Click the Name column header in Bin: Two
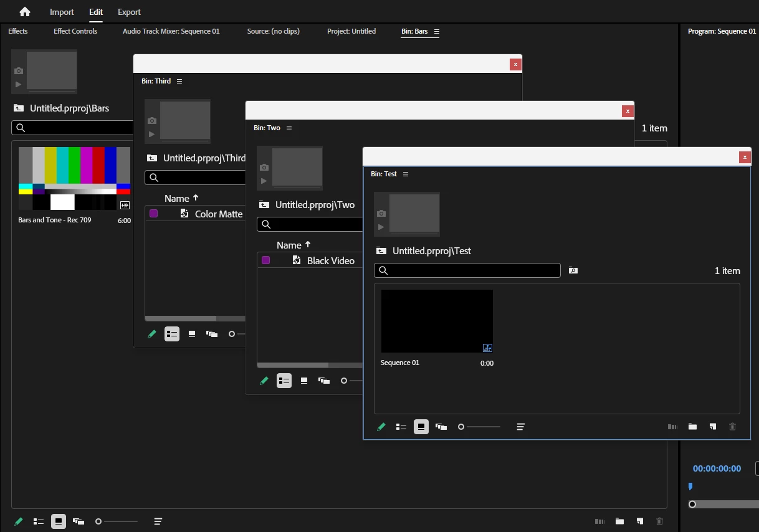This screenshot has height=532, width=759. pyautogui.click(x=289, y=245)
